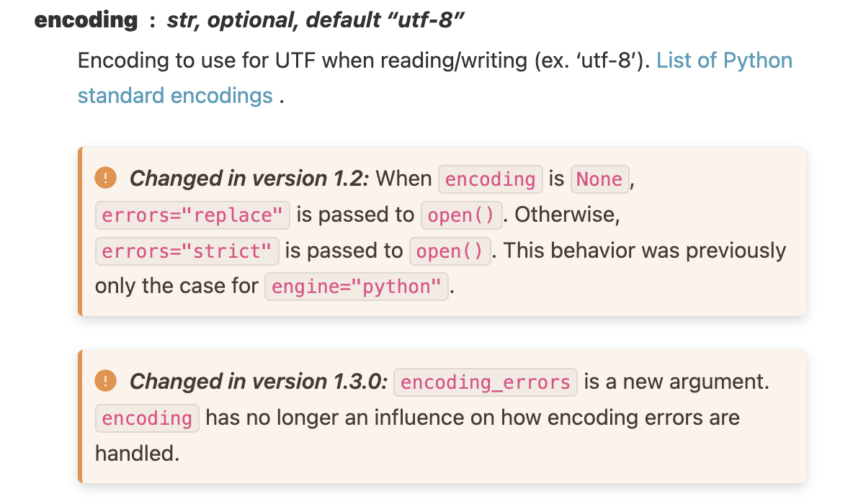Click the 'None' code literal

pyautogui.click(x=599, y=179)
